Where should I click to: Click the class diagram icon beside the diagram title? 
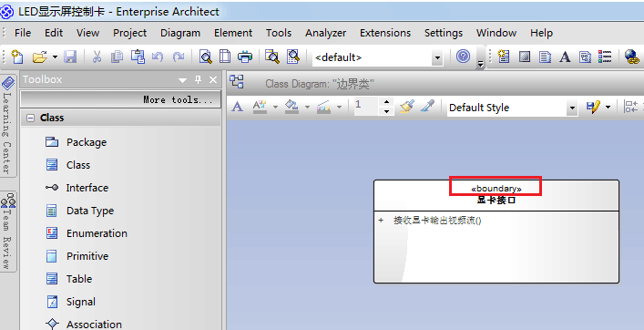[x=237, y=81]
